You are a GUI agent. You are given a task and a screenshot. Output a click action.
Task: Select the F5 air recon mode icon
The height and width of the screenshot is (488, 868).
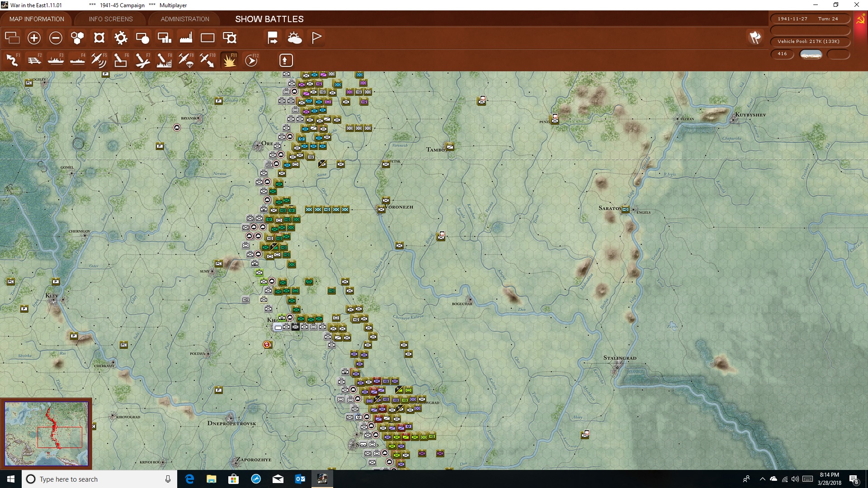(99, 60)
